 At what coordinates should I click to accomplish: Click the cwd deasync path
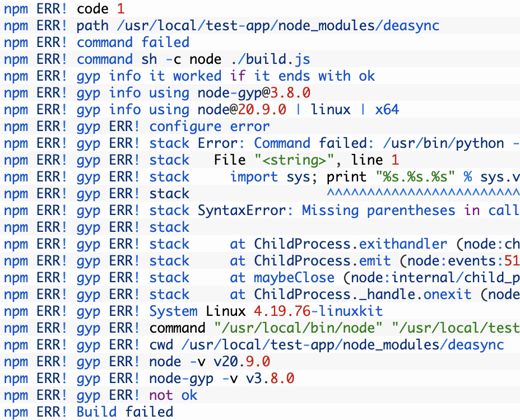click(x=343, y=345)
